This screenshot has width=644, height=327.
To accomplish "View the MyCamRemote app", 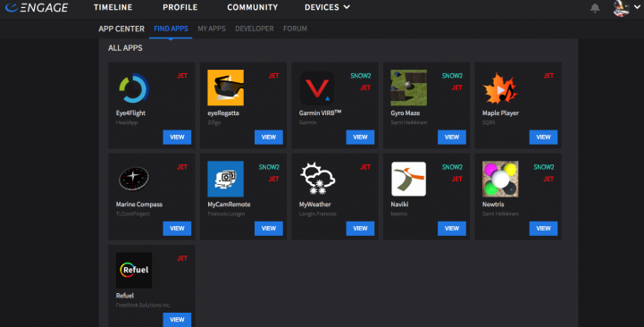I will click(269, 229).
